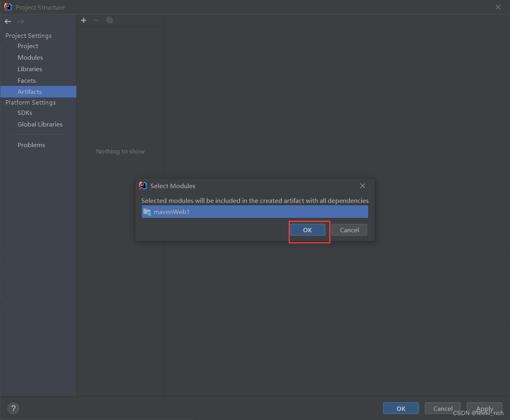Open help with the question mark button
Viewport: 510px width, 420px height.
click(13, 408)
